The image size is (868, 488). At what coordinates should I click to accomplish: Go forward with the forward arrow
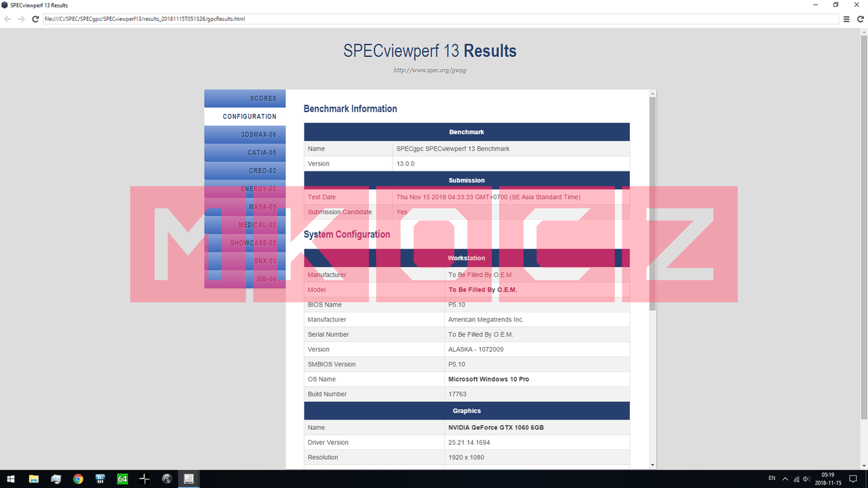click(21, 19)
